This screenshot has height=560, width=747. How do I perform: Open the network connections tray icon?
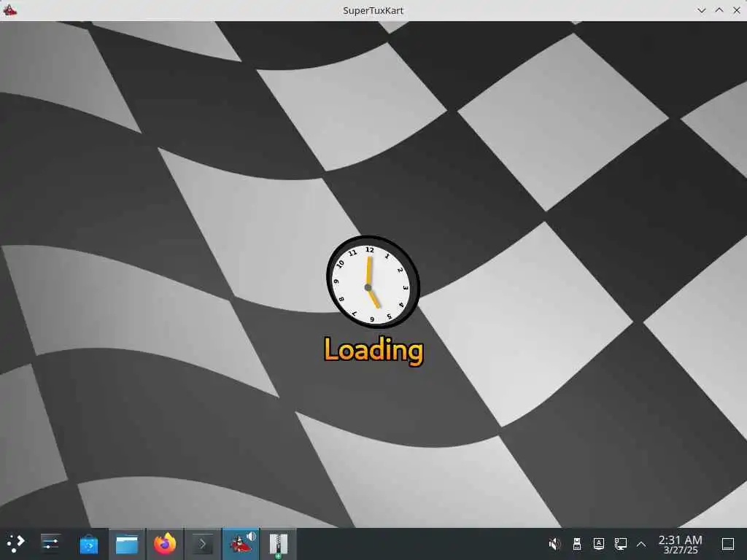[x=620, y=544]
